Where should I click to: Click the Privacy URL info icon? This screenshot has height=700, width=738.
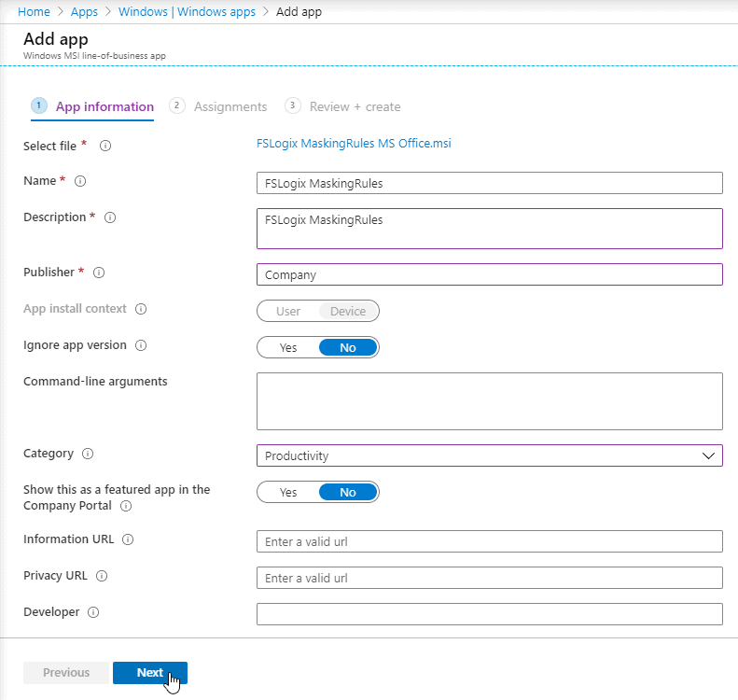[x=102, y=576]
